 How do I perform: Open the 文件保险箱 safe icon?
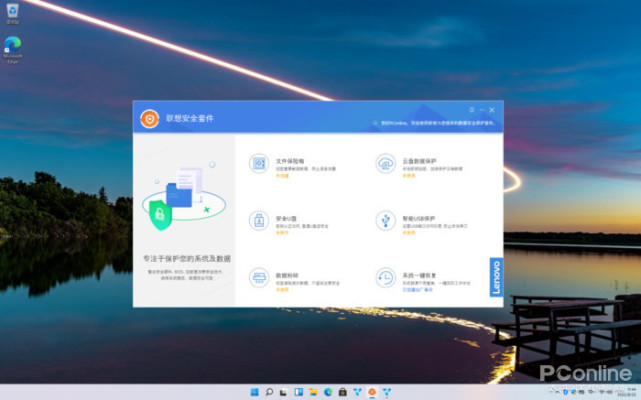click(259, 164)
